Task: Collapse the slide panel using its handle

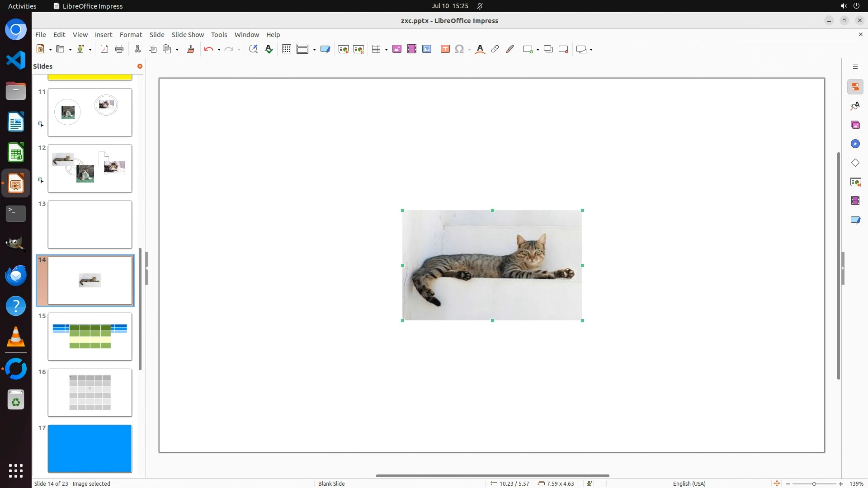Action: pos(146,268)
